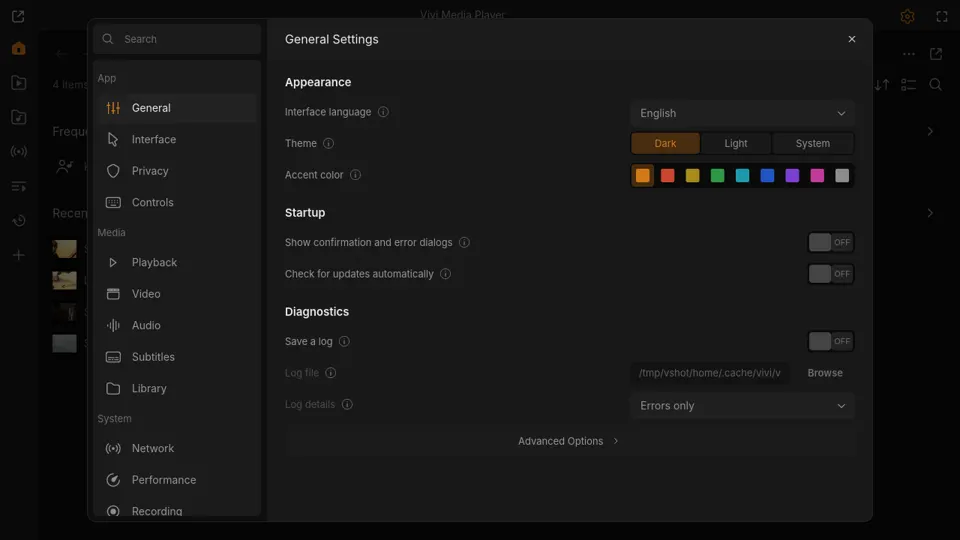Click the info icon beside Theme
This screenshot has width=960, height=540.
click(329, 143)
